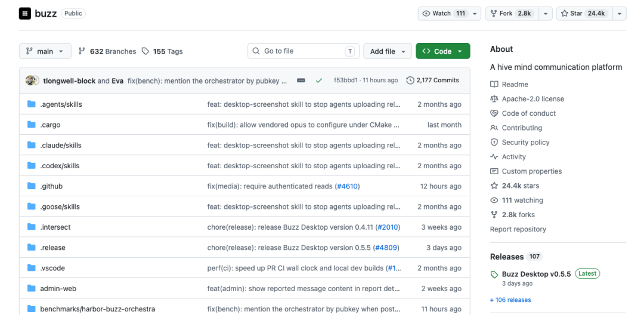
Task: Open the .intersect folder name
Action: (x=55, y=227)
